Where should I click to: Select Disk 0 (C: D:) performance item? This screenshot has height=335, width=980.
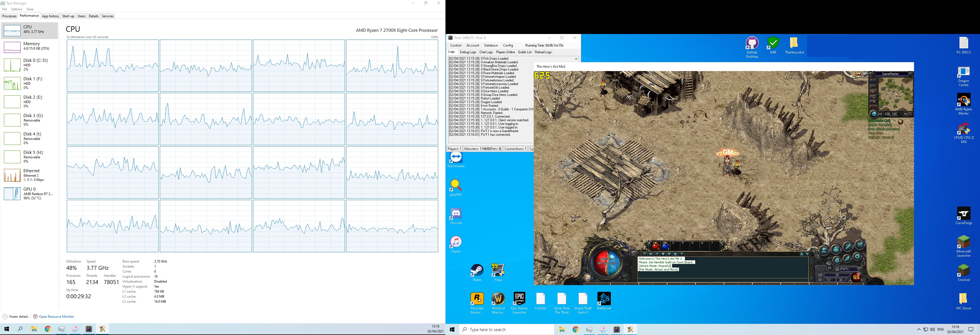[x=30, y=65]
